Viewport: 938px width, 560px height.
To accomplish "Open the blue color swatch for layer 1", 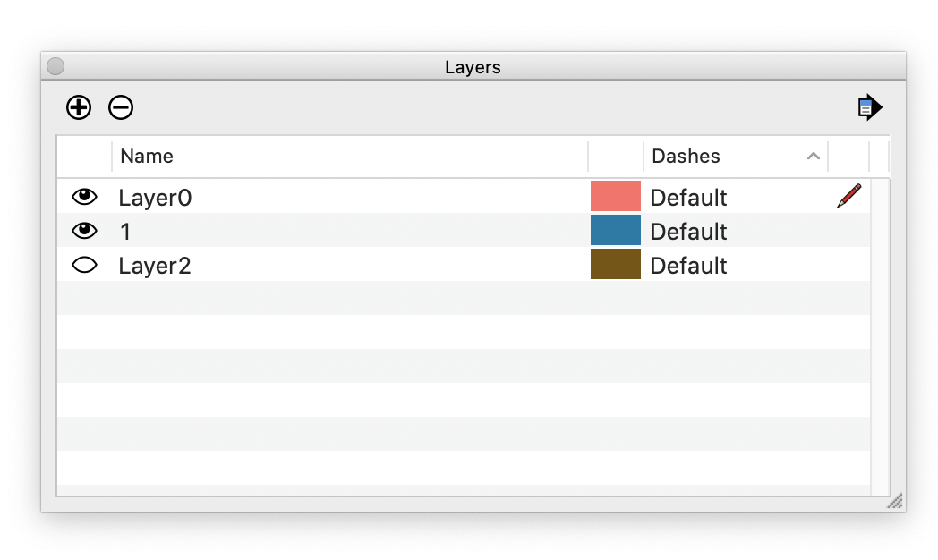I will [616, 230].
